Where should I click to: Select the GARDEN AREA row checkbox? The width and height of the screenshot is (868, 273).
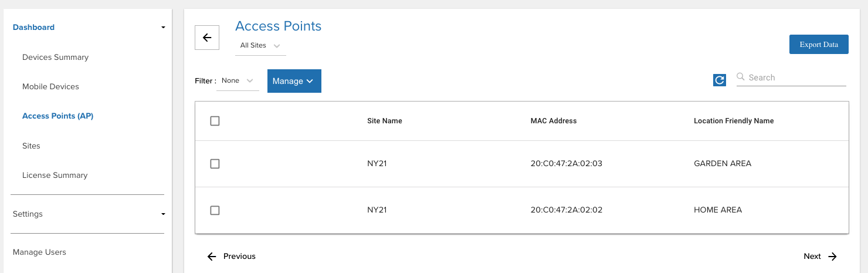[215, 164]
